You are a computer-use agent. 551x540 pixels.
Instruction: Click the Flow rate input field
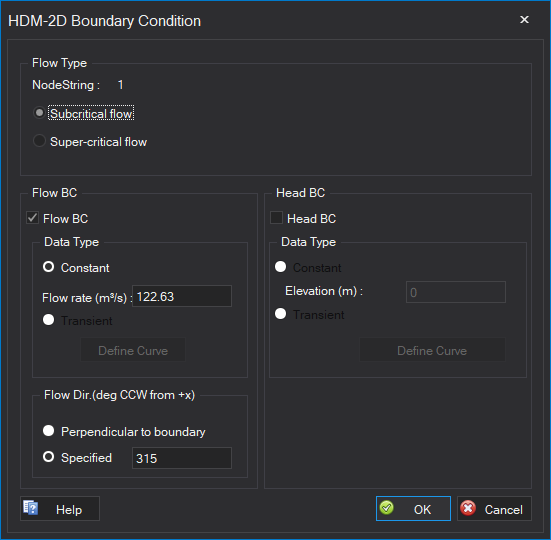click(182, 296)
